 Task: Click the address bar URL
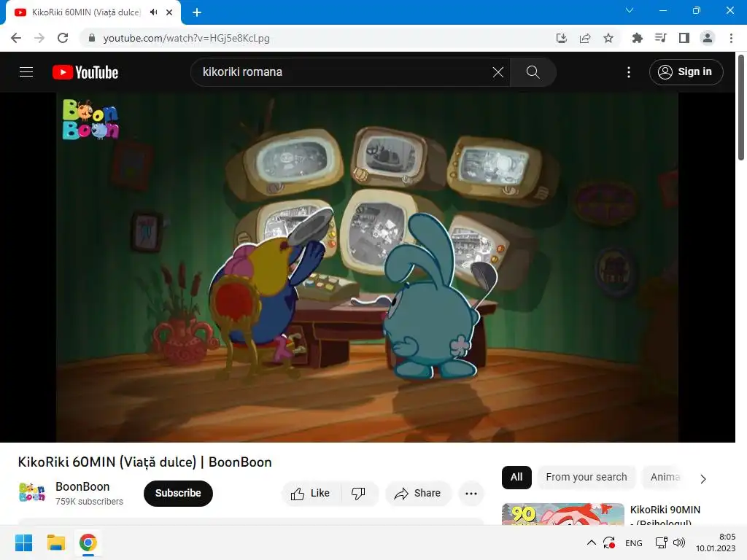(x=187, y=38)
